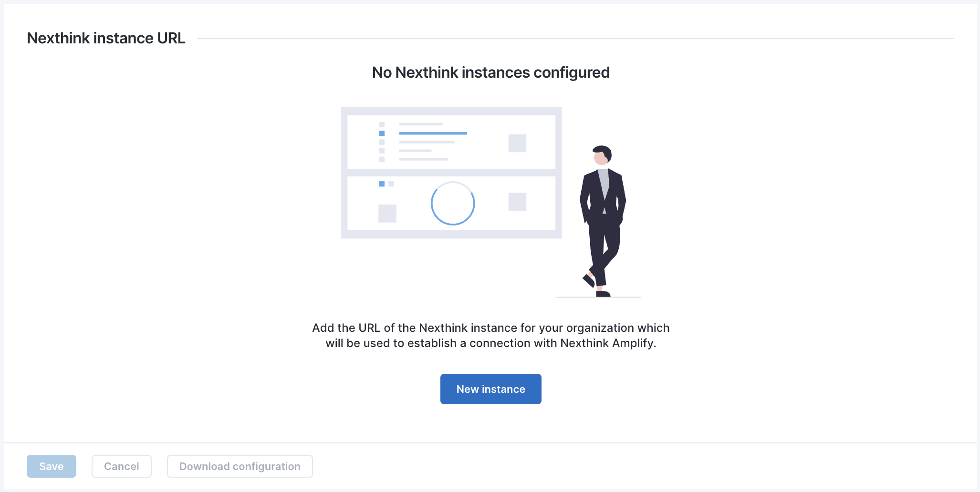Click the blue bullet square in top panel
Image resolution: width=980 pixels, height=492 pixels.
coord(382,133)
